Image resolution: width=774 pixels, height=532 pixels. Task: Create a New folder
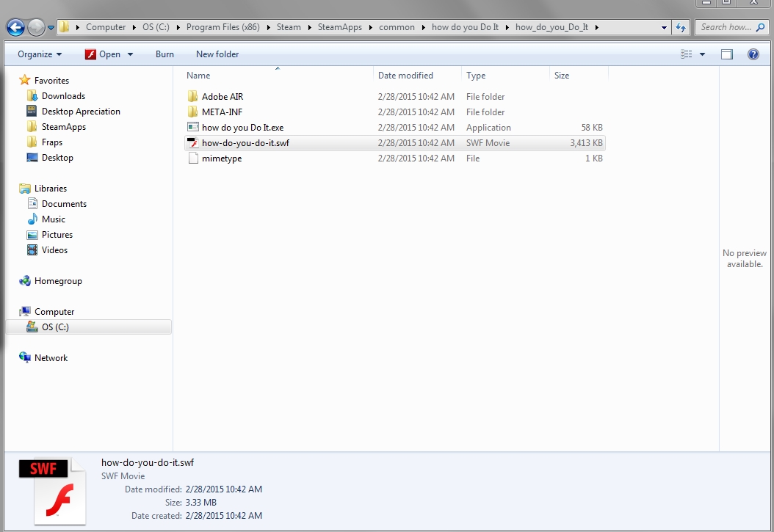[217, 54]
